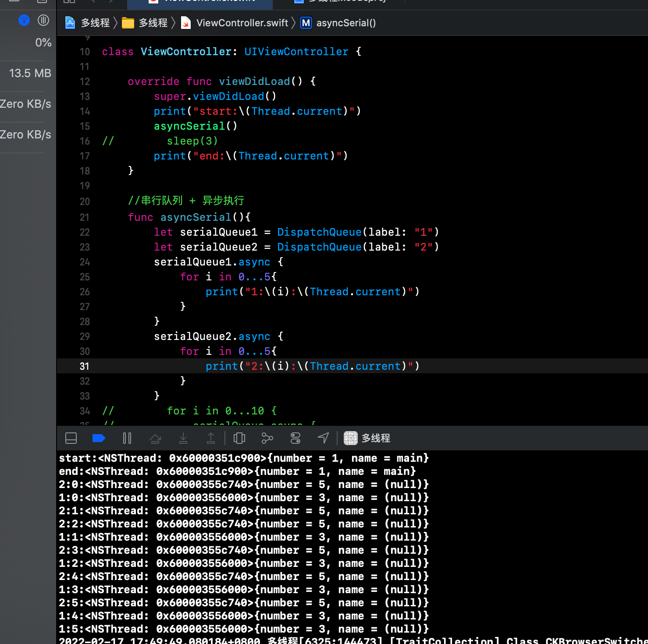Click 'override func viewDidLoad()' line

tap(222, 81)
